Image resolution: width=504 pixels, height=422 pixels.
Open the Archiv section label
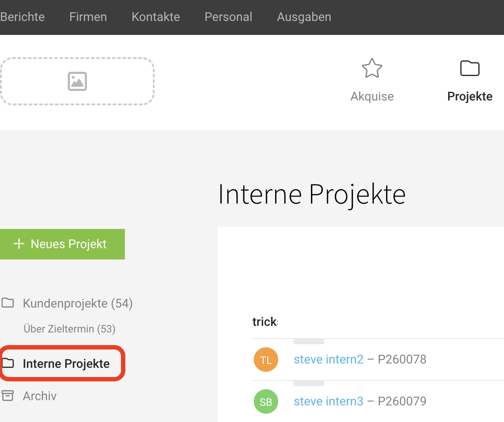(40, 396)
